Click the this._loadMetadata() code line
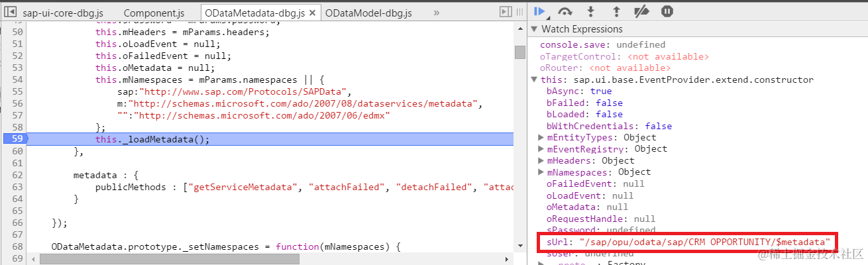The height and width of the screenshot is (265, 868). (152, 139)
